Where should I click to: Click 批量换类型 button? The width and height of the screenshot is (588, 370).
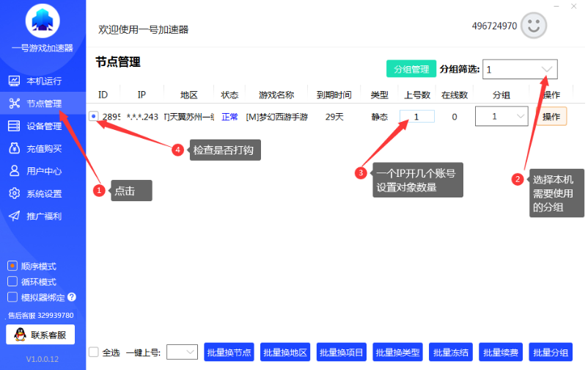point(397,352)
